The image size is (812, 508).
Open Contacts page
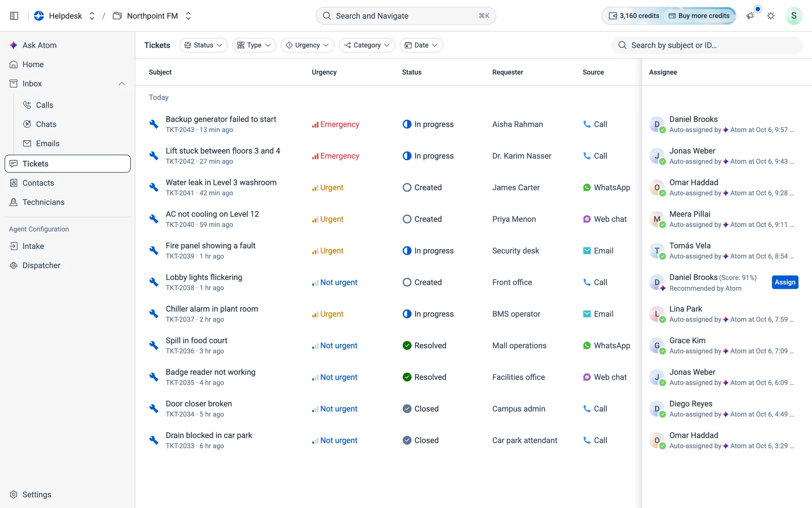click(x=67, y=183)
